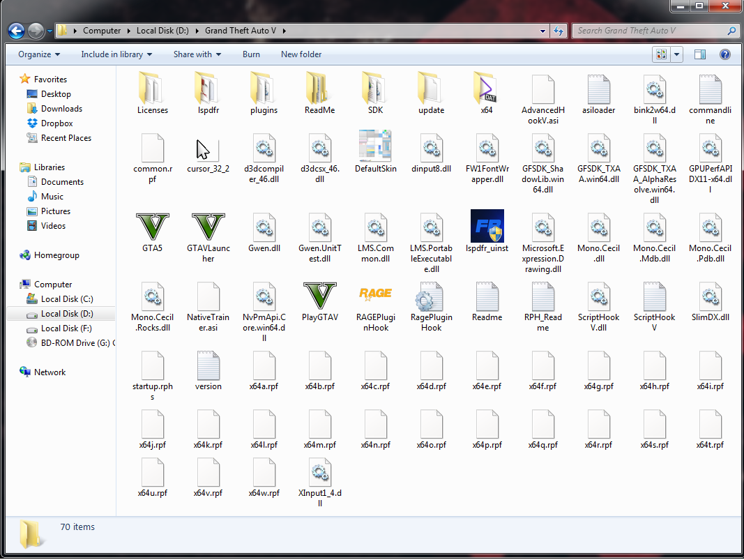This screenshot has width=744, height=560.
Task: Click the Search Grand Theft Auto V field
Action: coord(648,31)
